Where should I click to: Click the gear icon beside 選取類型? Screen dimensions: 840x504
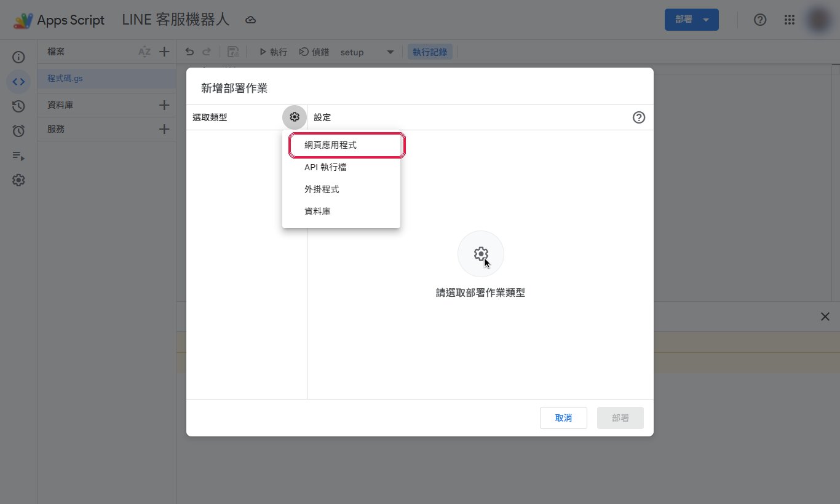pyautogui.click(x=295, y=117)
